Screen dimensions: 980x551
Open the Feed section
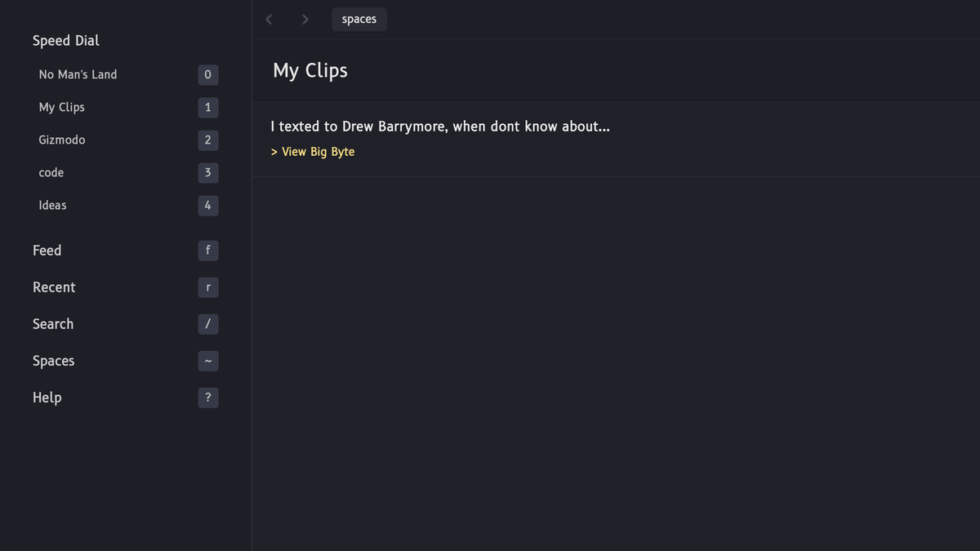tap(47, 251)
